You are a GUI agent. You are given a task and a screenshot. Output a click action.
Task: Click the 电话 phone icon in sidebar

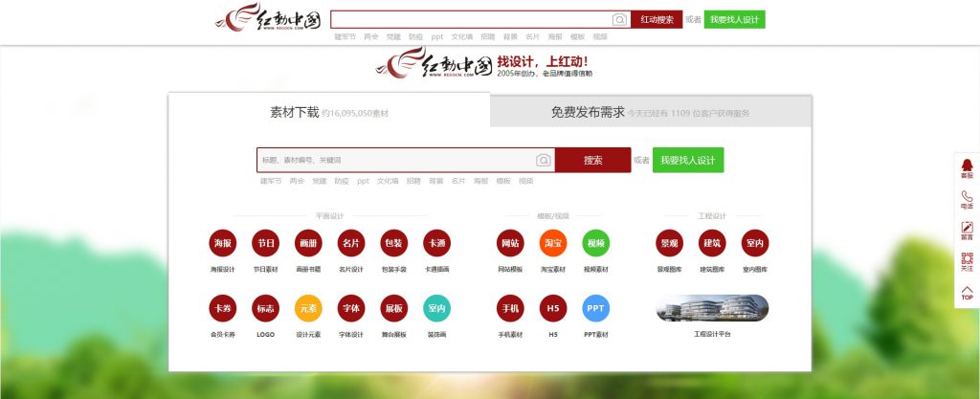967,200
